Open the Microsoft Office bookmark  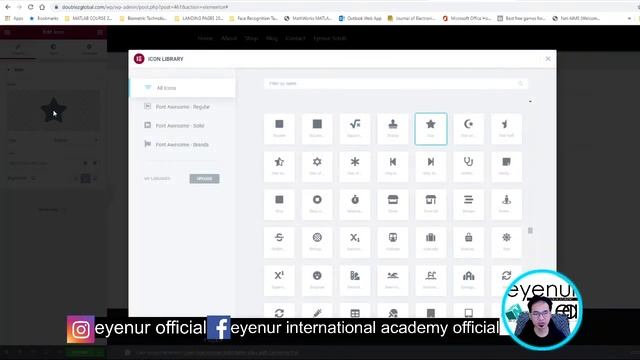click(467, 18)
